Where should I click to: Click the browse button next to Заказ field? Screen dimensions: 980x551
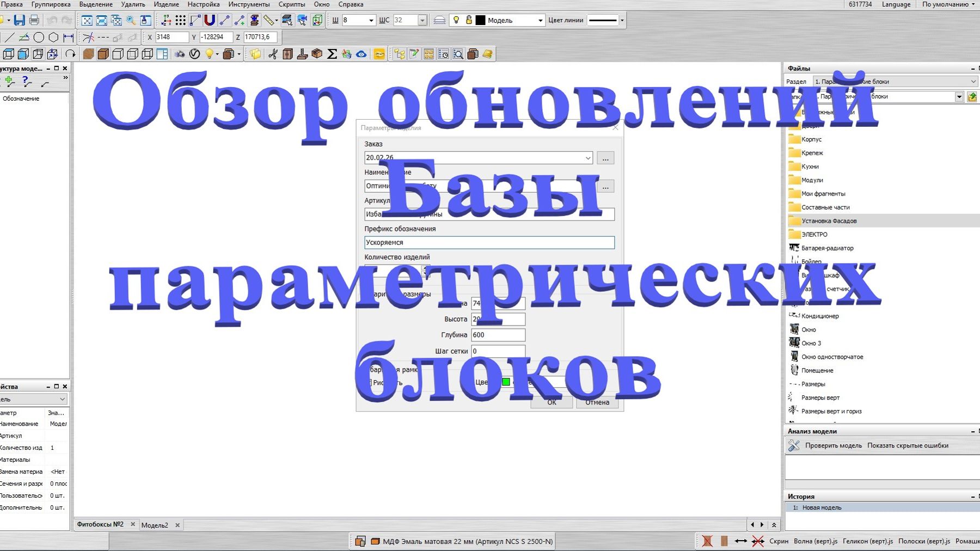click(x=605, y=158)
